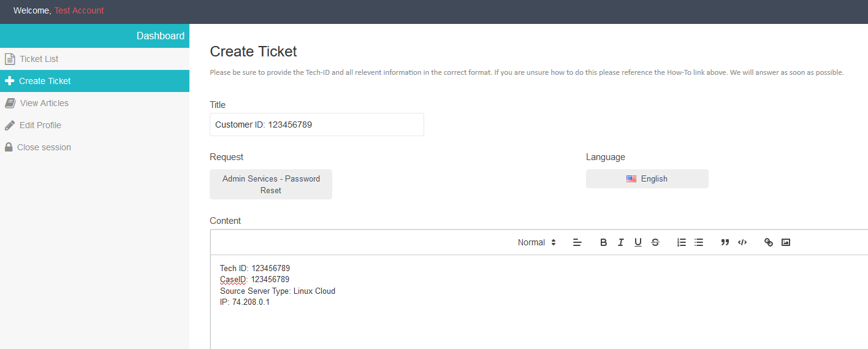The height and width of the screenshot is (349, 868).
Task: Insert a hyperlink into content
Action: tap(768, 242)
